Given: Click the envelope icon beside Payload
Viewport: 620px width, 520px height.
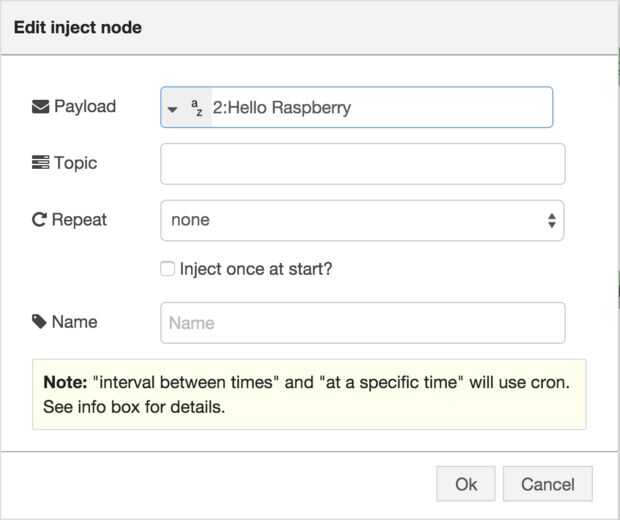Looking at the screenshot, I should [x=40, y=107].
